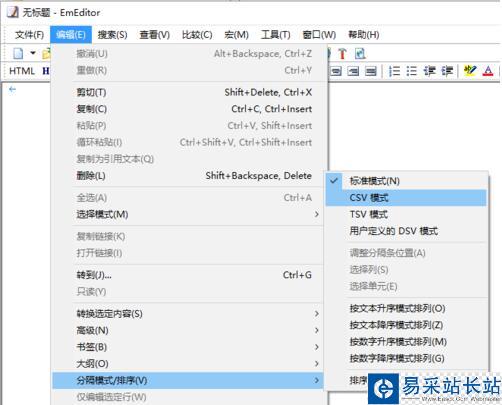This screenshot has width=502, height=405.
Task: Open the 查看(V) menu
Action: point(154,35)
